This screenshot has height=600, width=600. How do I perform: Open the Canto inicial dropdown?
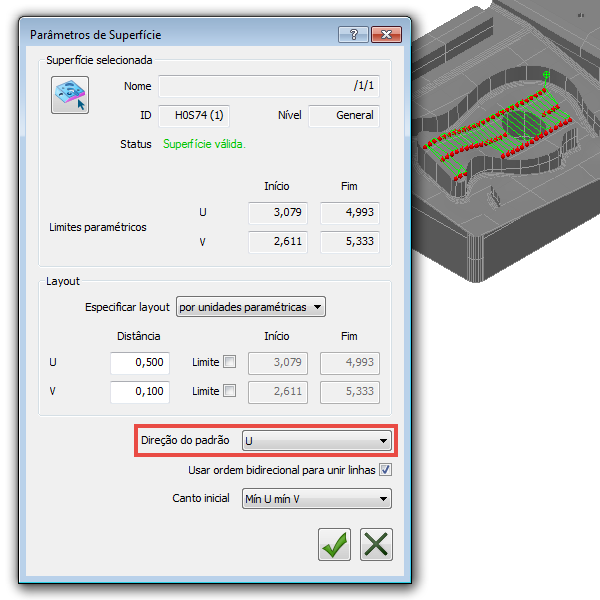[317, 498]
